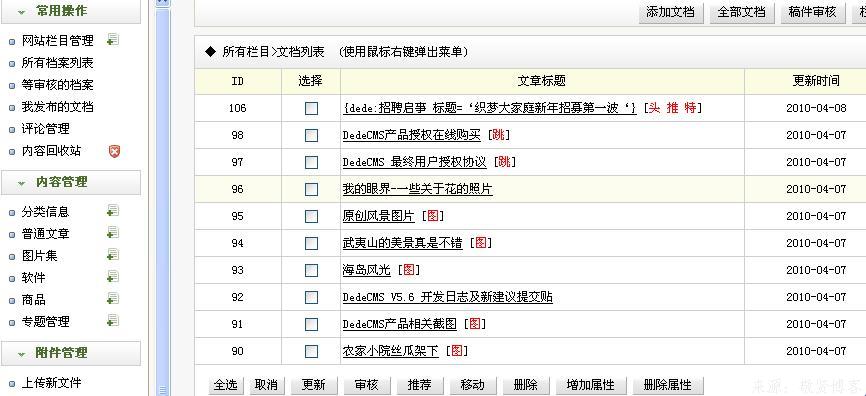Click add icon beside 图片集
The width and height of the screenshot is (866, 396).
[113, 255]
